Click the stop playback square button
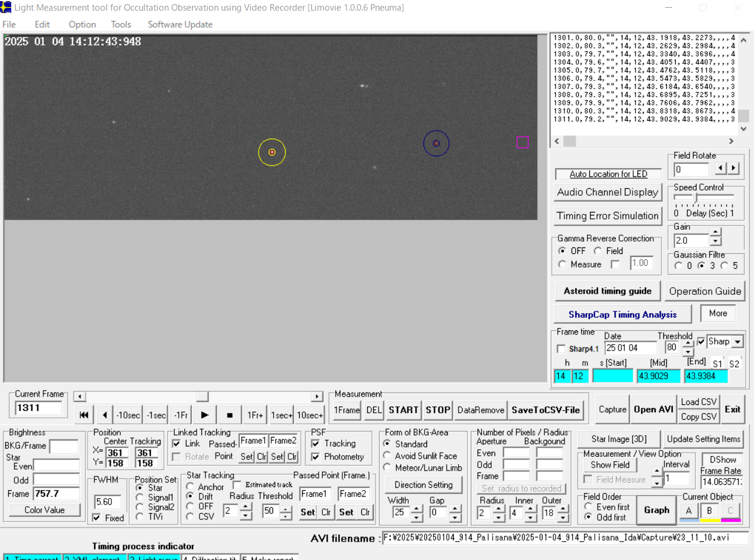Image resolution: width=754 pixels, height=560 pixels. coord(230,415)
